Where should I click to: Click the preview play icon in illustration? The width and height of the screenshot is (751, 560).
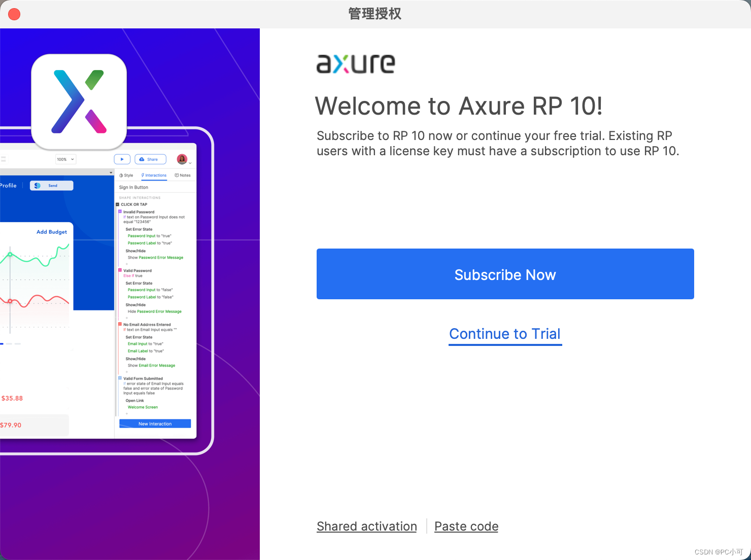click(122, 159)
